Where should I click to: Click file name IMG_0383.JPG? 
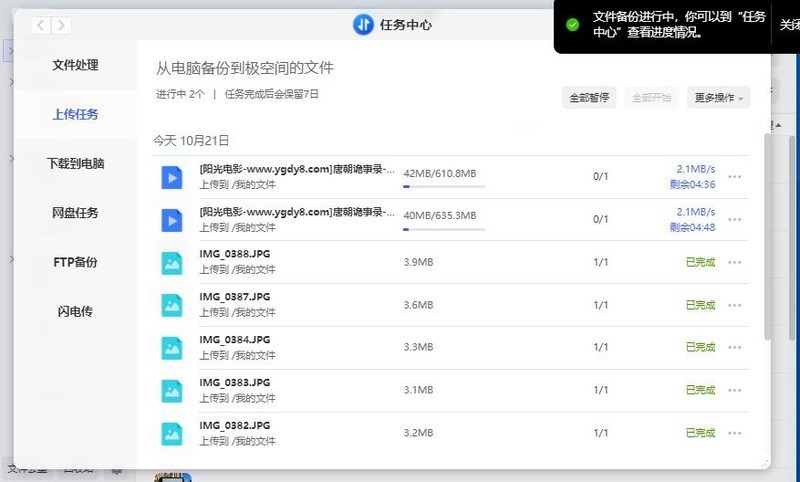tap(235, 383)
